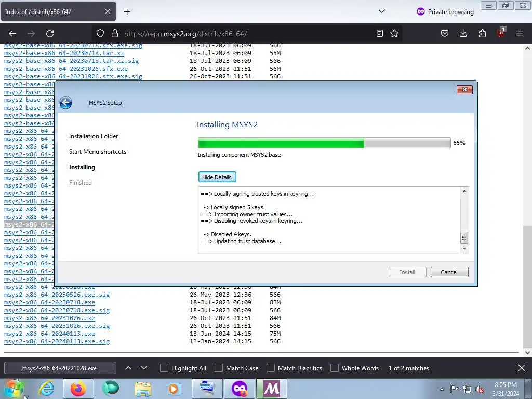
Task: Close the Index of /distrib/x86_64/ tab
Action: tap(107, 11)
